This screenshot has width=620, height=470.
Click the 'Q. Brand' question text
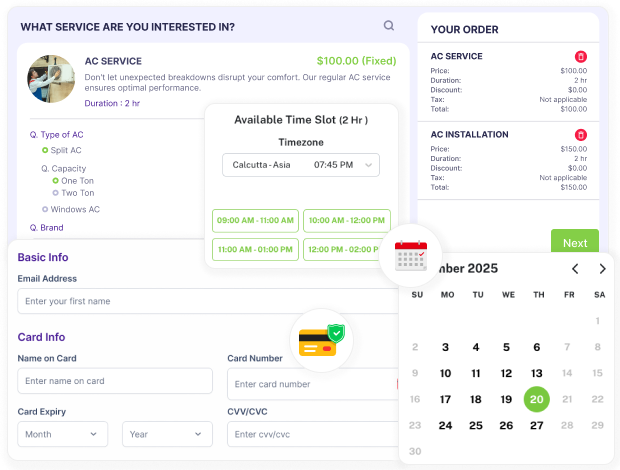tap(47, 228)
